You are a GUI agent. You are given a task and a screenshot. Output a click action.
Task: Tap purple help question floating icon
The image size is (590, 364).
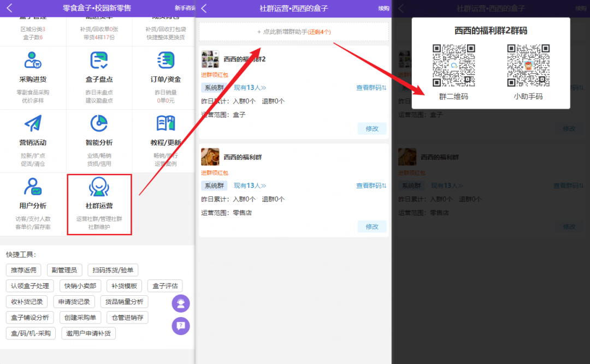point(181,326)
